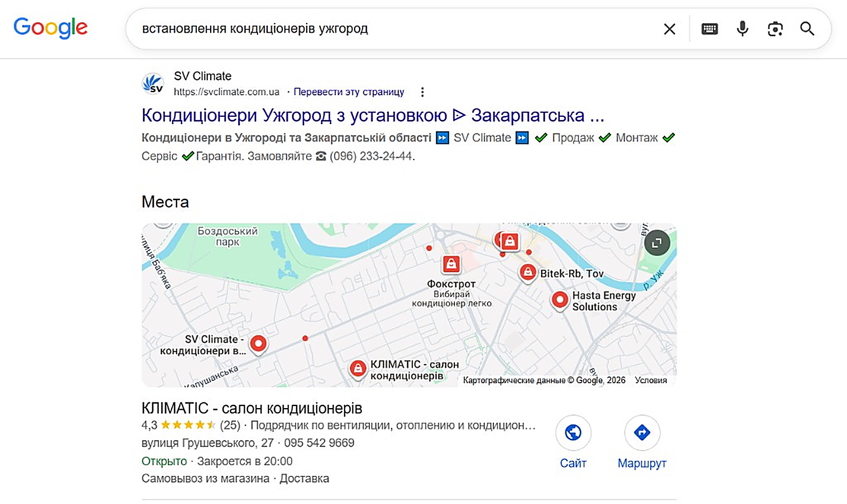Click the Фокстрот map pin
The image size is (847, 504).
coord(452,265)
